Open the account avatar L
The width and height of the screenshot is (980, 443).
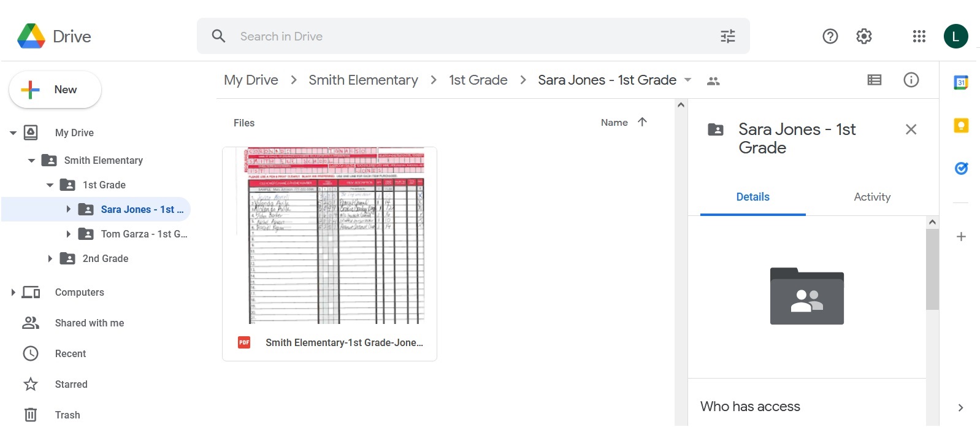955,36
